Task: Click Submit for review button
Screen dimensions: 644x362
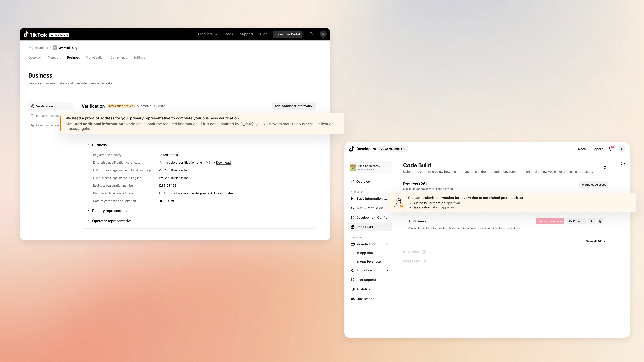Action: tap(550, 221)
